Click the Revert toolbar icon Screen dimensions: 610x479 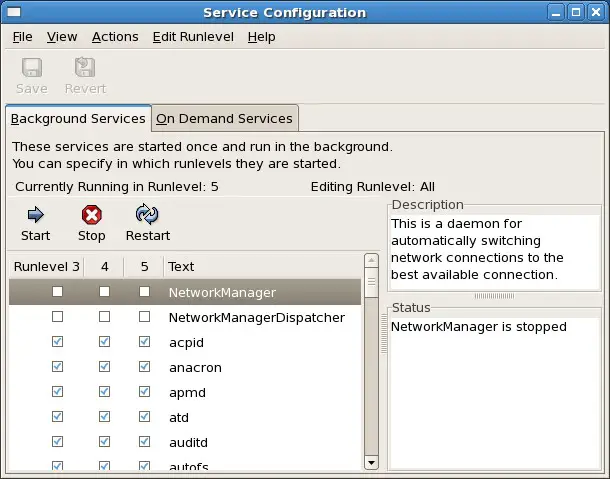85,67
